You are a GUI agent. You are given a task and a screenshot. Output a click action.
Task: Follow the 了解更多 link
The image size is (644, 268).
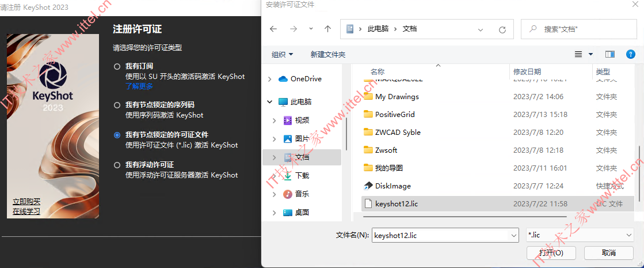(139, 86)
